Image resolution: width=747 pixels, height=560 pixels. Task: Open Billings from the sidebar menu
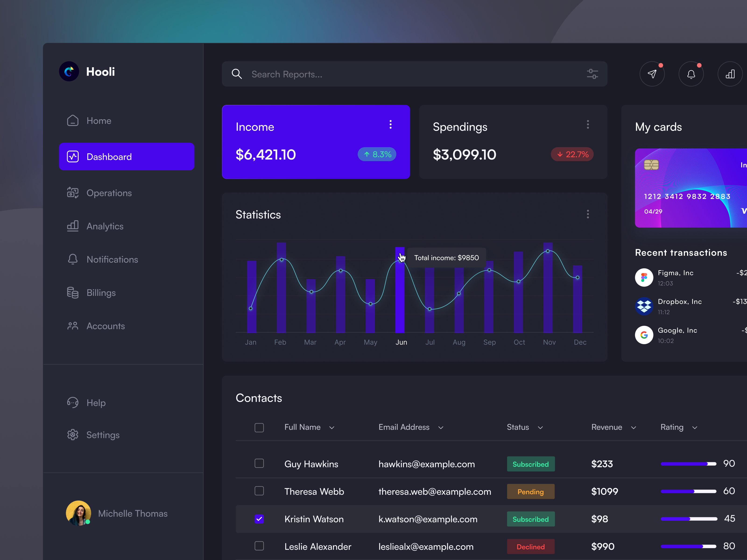tap(101, 293)
